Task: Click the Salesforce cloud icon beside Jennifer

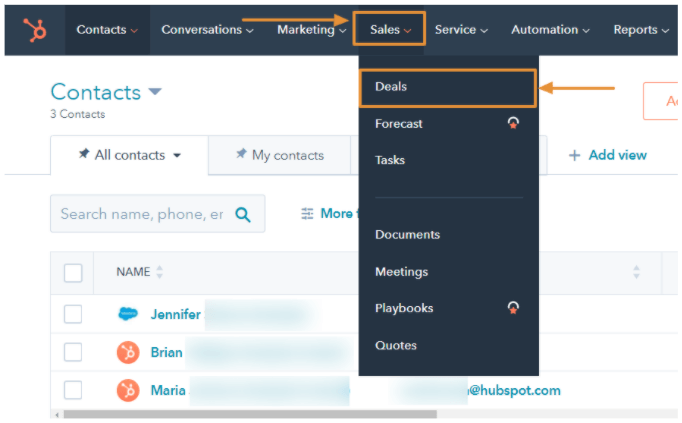Action: (128, 313)
